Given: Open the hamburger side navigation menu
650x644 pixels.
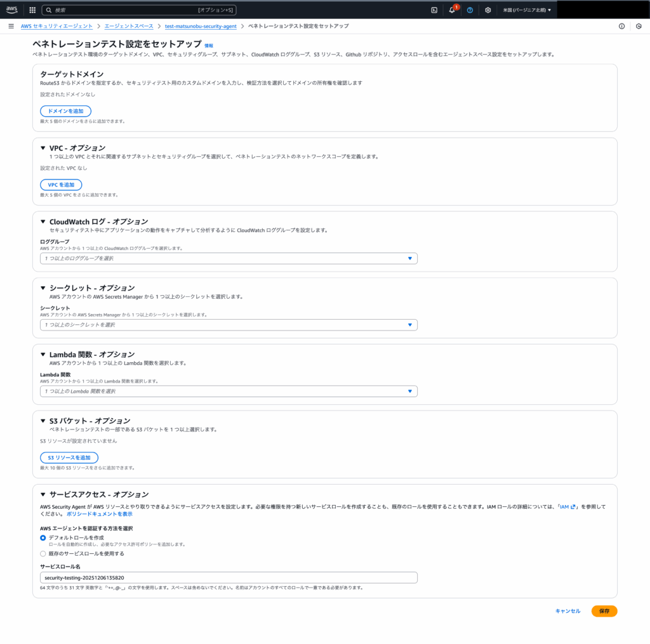Looking at the screenshot, I should [x=11, y=26].
